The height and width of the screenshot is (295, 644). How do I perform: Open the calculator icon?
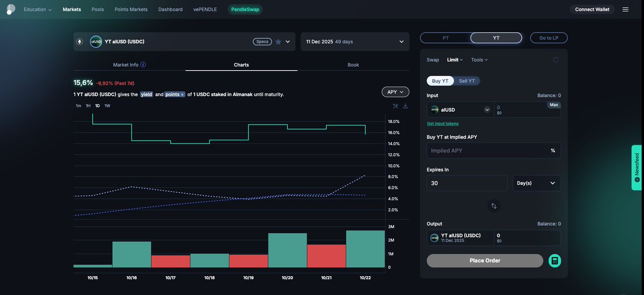pos(554,261)
